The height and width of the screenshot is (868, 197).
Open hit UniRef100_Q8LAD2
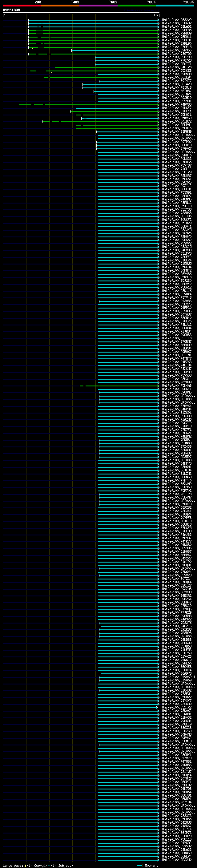[x=177, y=26]
